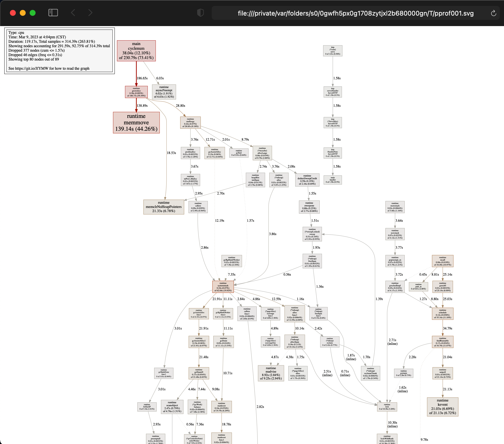
Task: Click the runtime asyncPreempt node
Action: (164, 92)
